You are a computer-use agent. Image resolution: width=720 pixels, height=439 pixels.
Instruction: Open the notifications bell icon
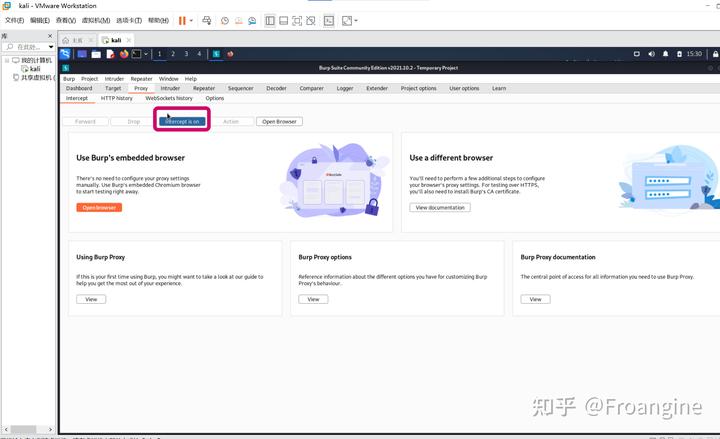coord(665,54)
